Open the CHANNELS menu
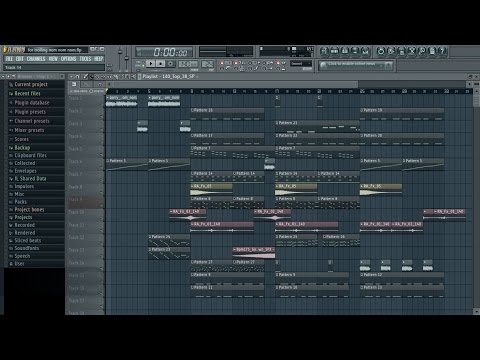Screen dimensions: 480x360 click(x=36, y=59)
